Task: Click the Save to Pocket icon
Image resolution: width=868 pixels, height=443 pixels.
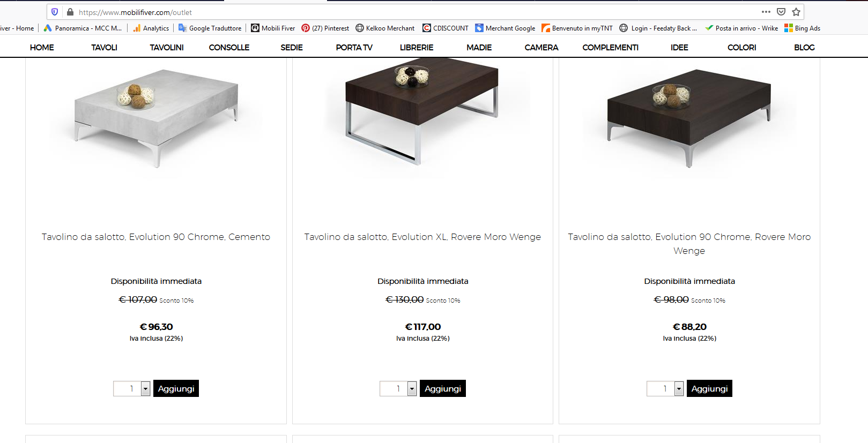Action: tap(781, 12)
